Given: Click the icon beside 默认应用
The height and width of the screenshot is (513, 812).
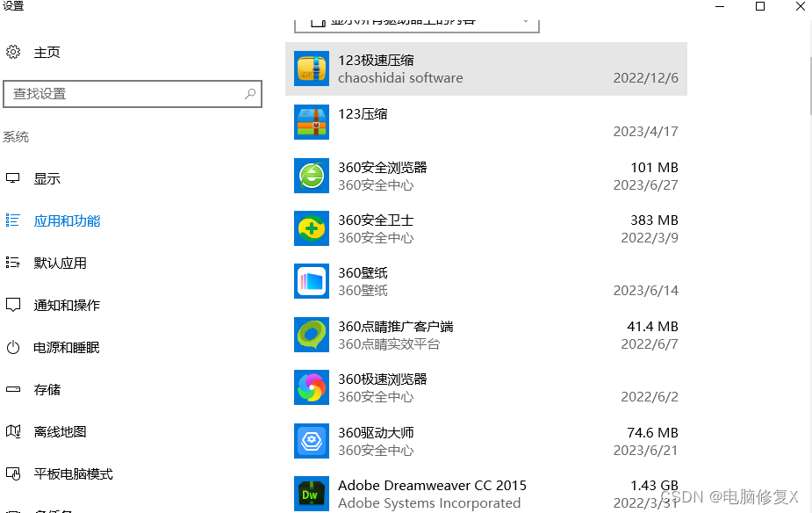Looking at the screenshot, I should point(13,263).
